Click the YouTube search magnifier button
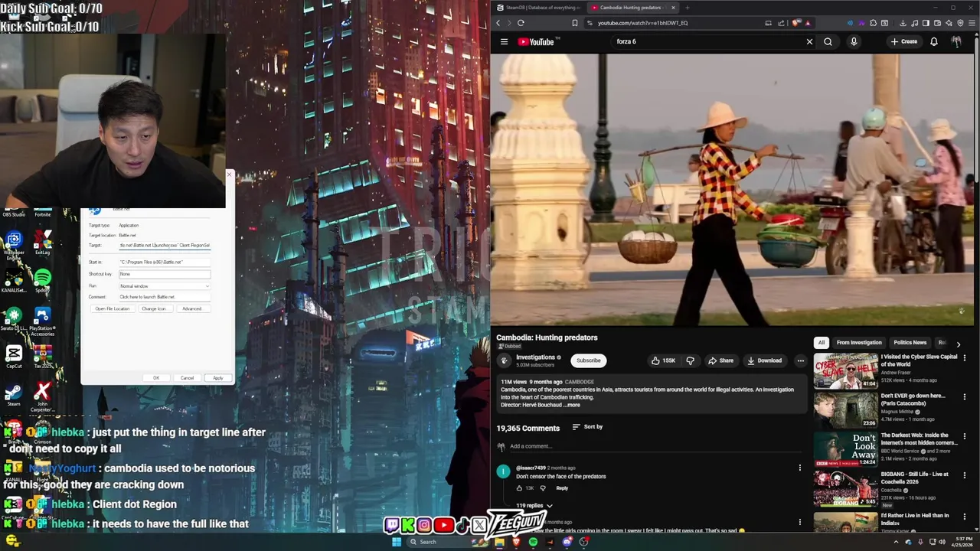The height and width of the screenshot is (551, 980). 828,41
